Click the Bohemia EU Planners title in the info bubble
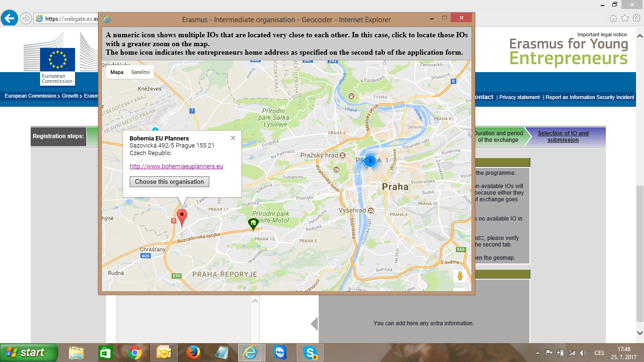 pyautogui.click(x=159, y=139)
